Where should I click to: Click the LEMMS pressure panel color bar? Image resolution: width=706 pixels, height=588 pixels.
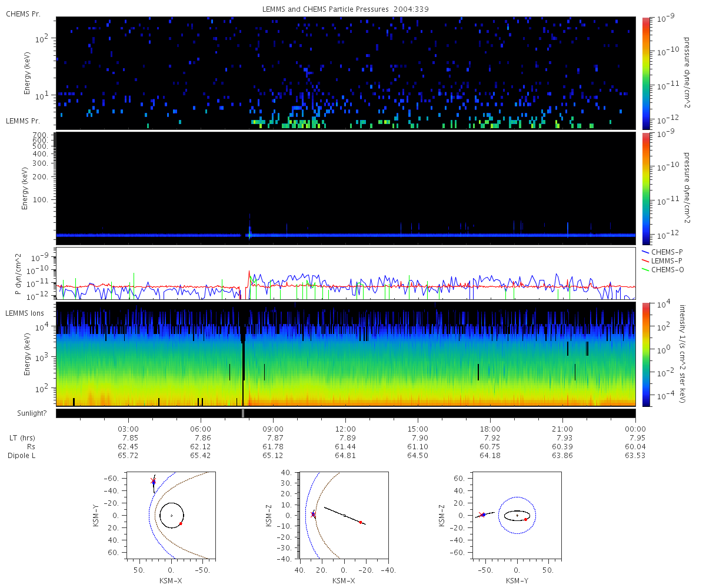[x=646, y=188]
